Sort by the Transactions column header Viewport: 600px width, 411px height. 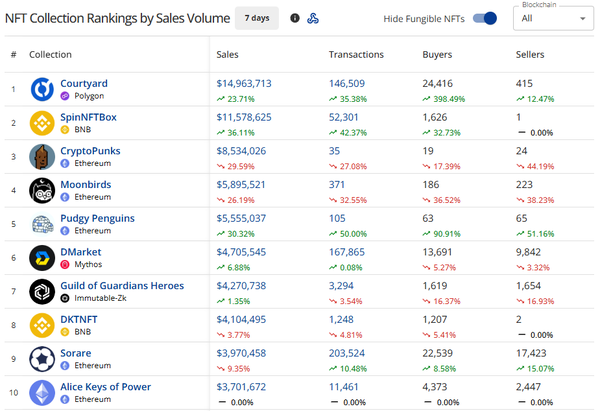356,54
